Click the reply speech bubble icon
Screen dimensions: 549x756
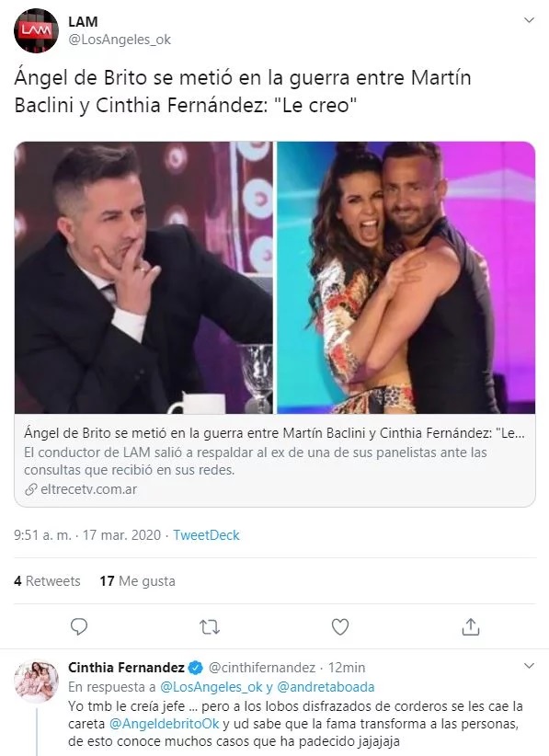[78, 627]
